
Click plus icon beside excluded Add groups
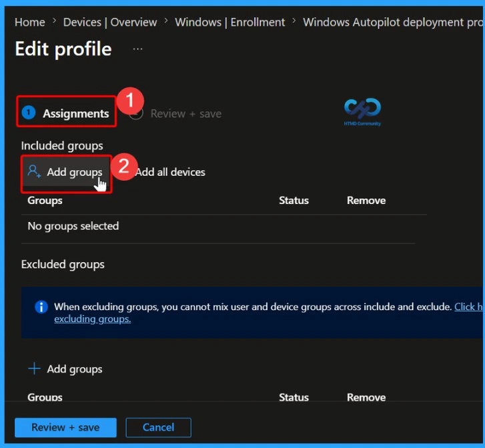pos(34,369)
